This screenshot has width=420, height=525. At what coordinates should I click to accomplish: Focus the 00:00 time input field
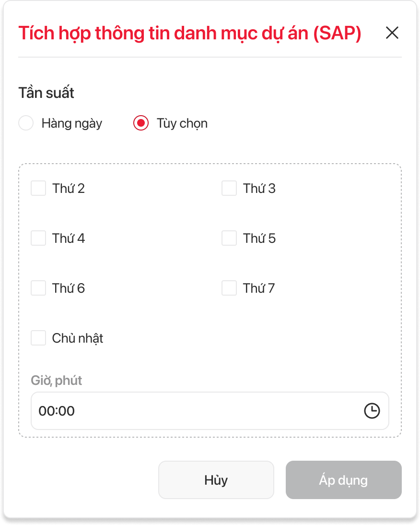(192, 411)
